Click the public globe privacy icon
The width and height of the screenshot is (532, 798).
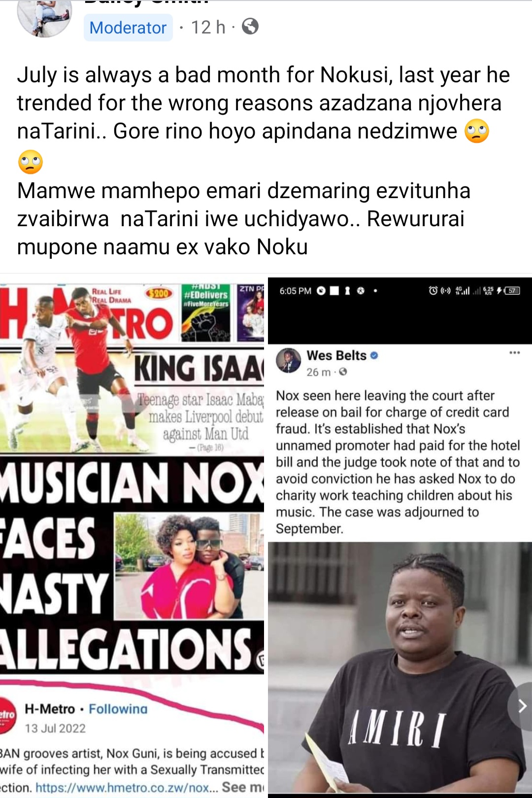coord(250,27)
